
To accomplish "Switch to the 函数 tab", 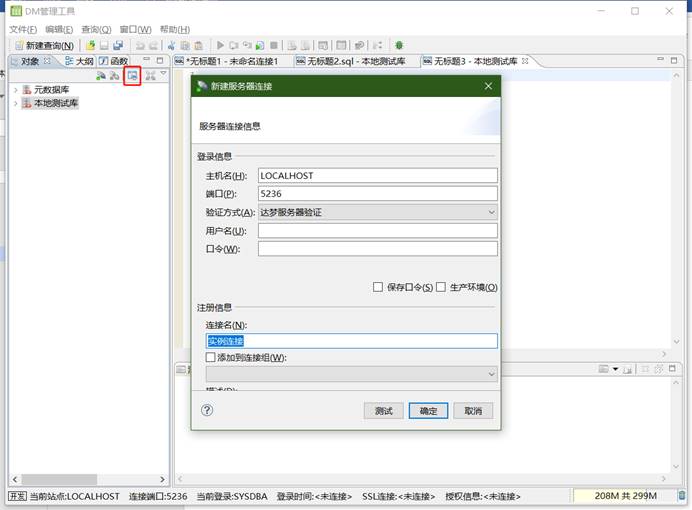I will point(113,61).
